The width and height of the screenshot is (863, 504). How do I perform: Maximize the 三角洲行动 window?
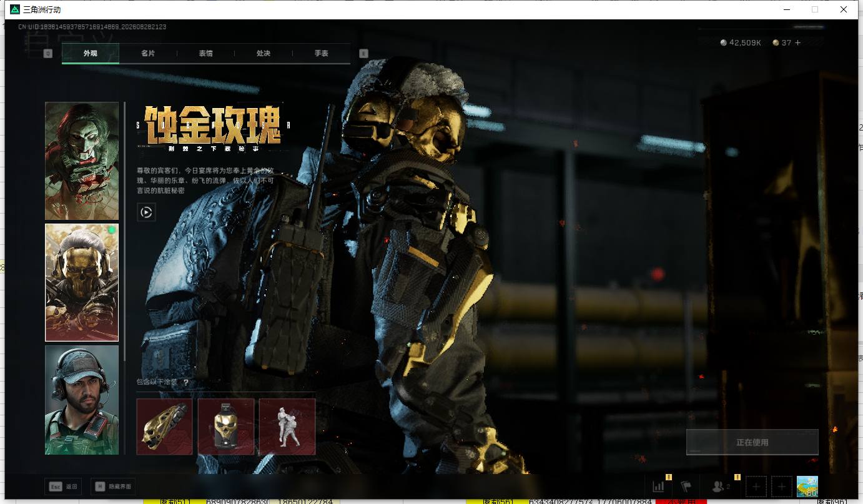(814, 9)
